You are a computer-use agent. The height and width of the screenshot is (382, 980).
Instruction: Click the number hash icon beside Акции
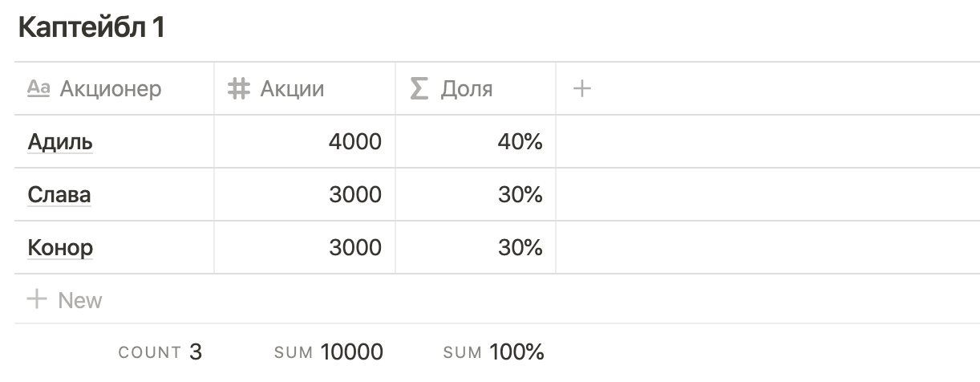238,88
